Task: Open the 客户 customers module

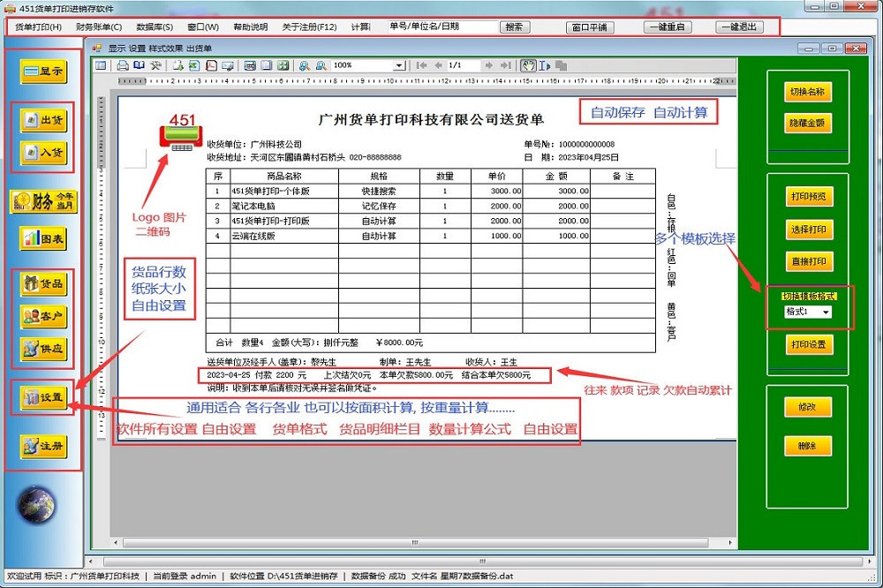Action: (44, 317)
